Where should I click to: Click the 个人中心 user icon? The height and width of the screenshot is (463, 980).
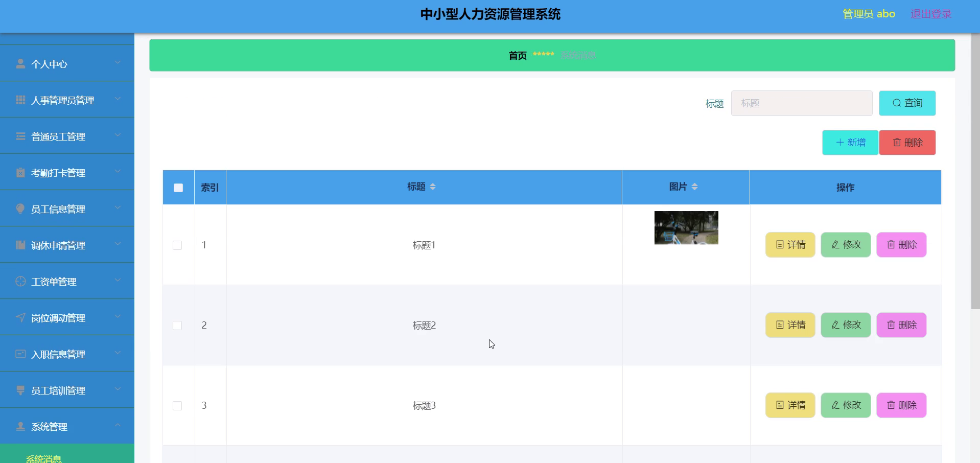click(x=20, y=63)
